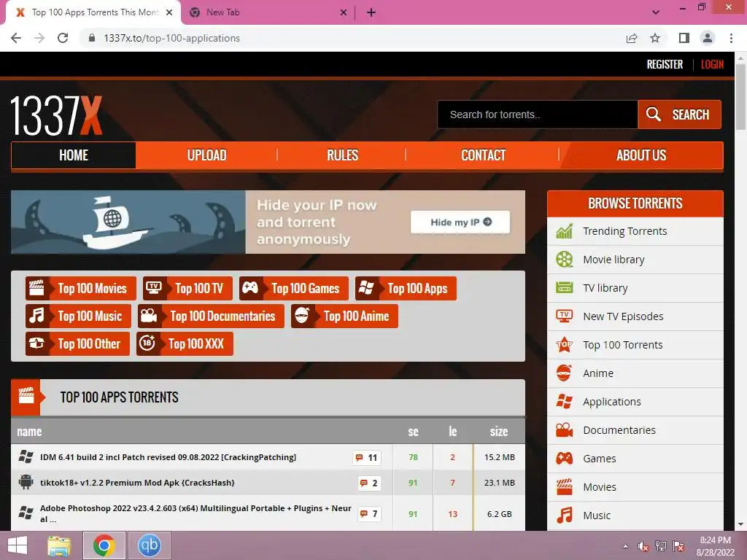Go to HOME in site navigation
Screen dimensions: 747x560
coord(74,155)
